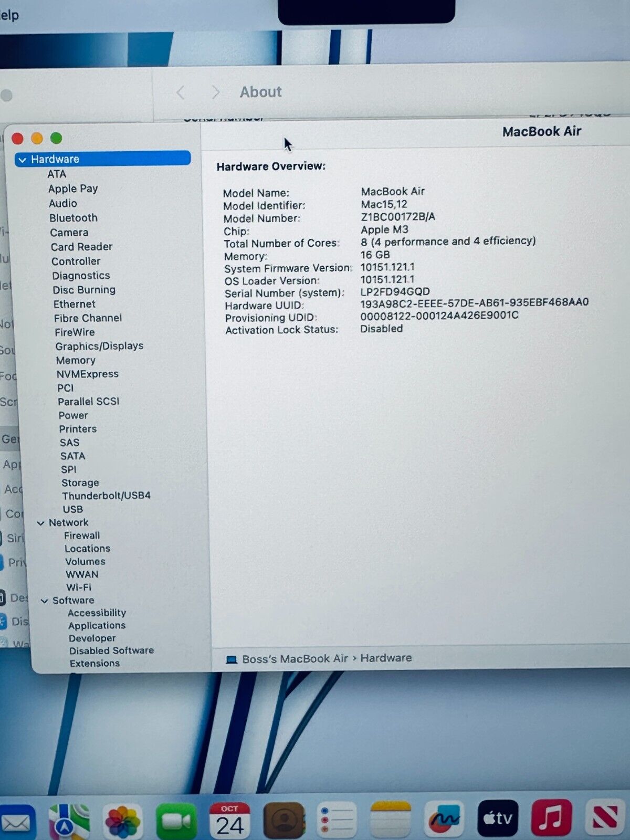Select FireWire in sidebar

click(x=75, y=332)
